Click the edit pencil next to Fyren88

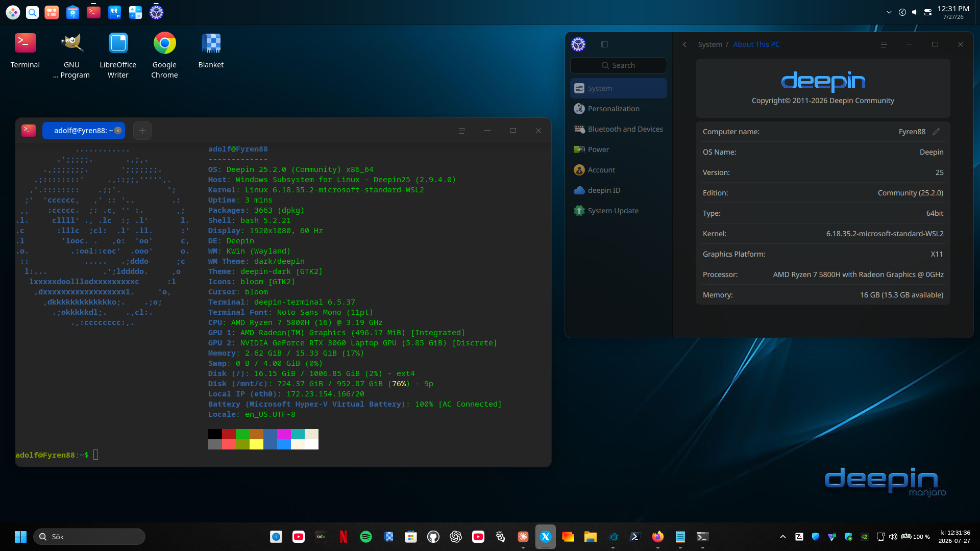coord(936,132)
